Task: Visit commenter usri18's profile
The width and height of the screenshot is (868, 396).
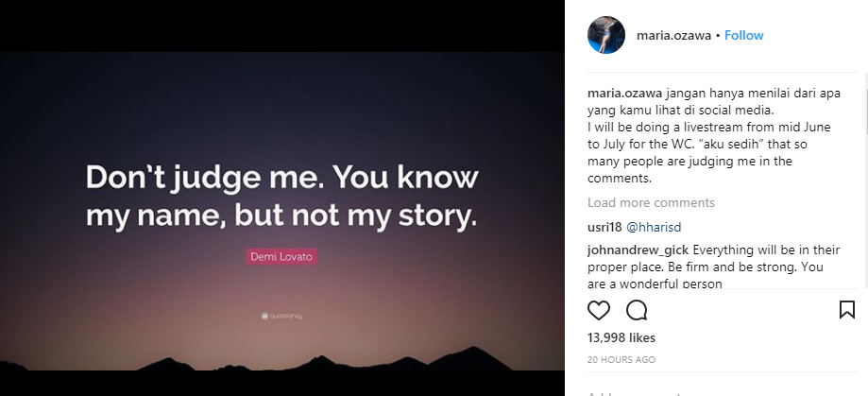Action: 604,228
